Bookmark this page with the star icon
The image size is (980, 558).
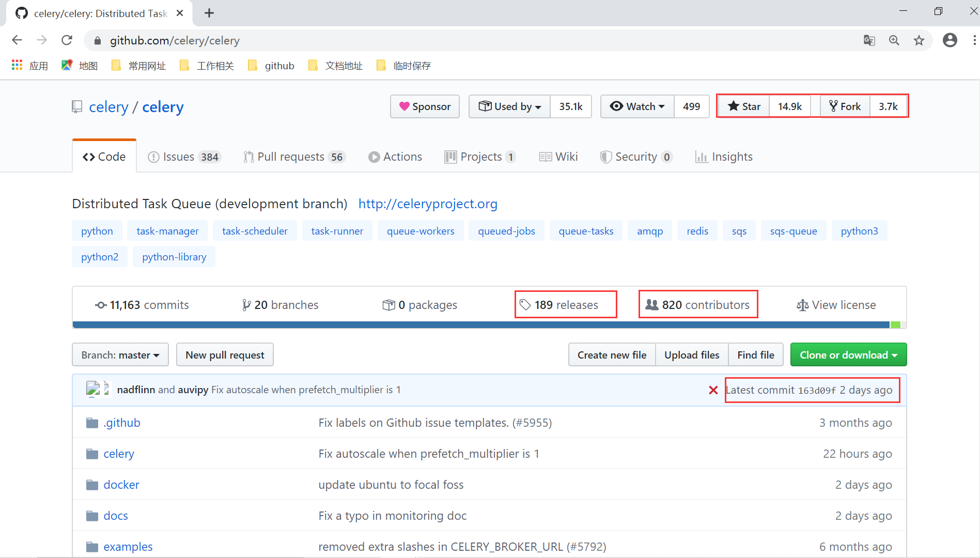click(919, 40)
